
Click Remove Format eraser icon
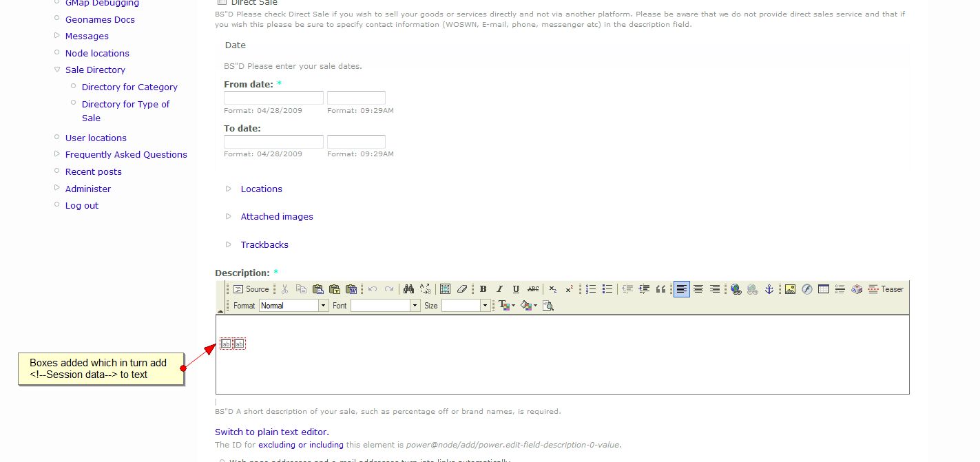click(x=462, y=289)
